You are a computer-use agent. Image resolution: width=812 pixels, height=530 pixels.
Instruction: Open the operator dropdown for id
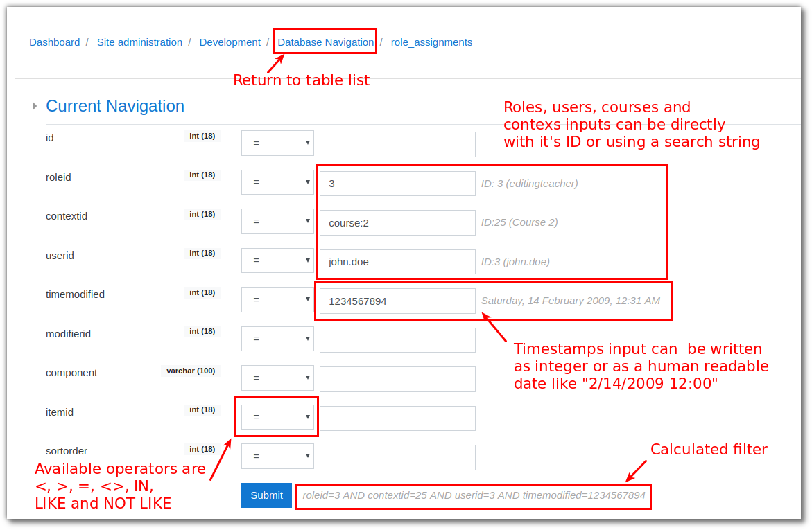[277, 143]
